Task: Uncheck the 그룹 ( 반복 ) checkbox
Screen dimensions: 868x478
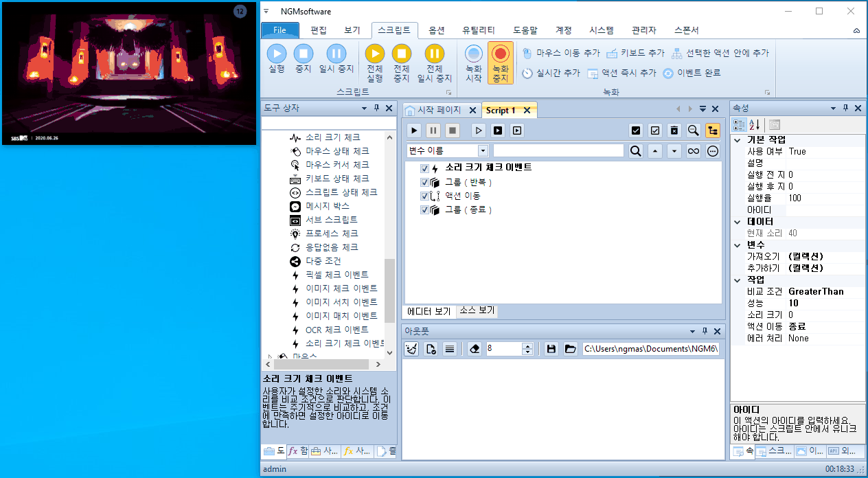Action: tap(425, 182)
